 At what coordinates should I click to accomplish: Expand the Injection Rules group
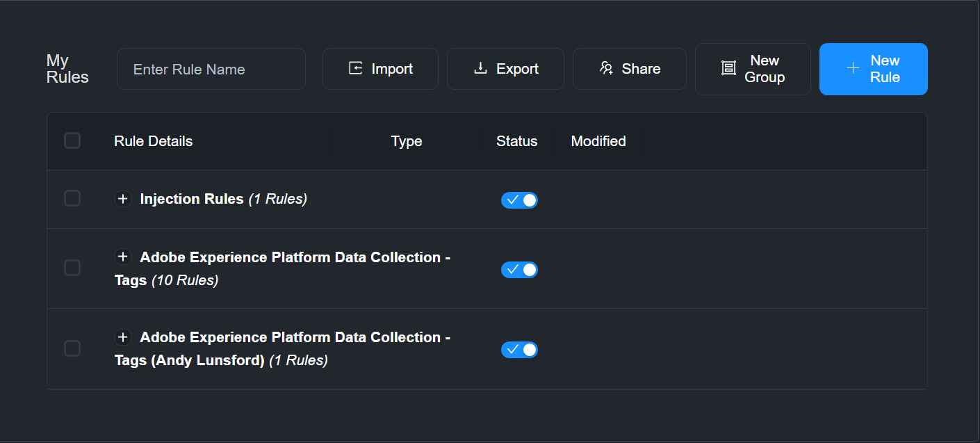[123, 199]
